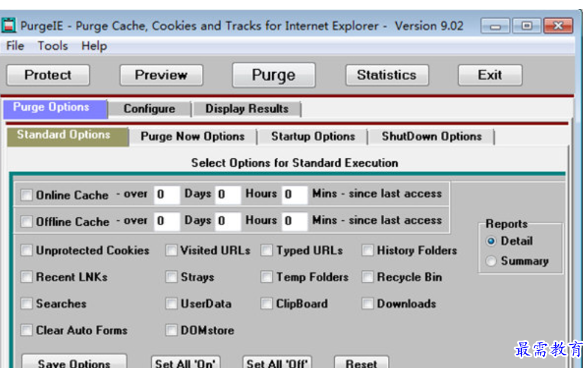Choose the Detail report radio button
This screenshot has height=368, width=588.
pos(491,241)
